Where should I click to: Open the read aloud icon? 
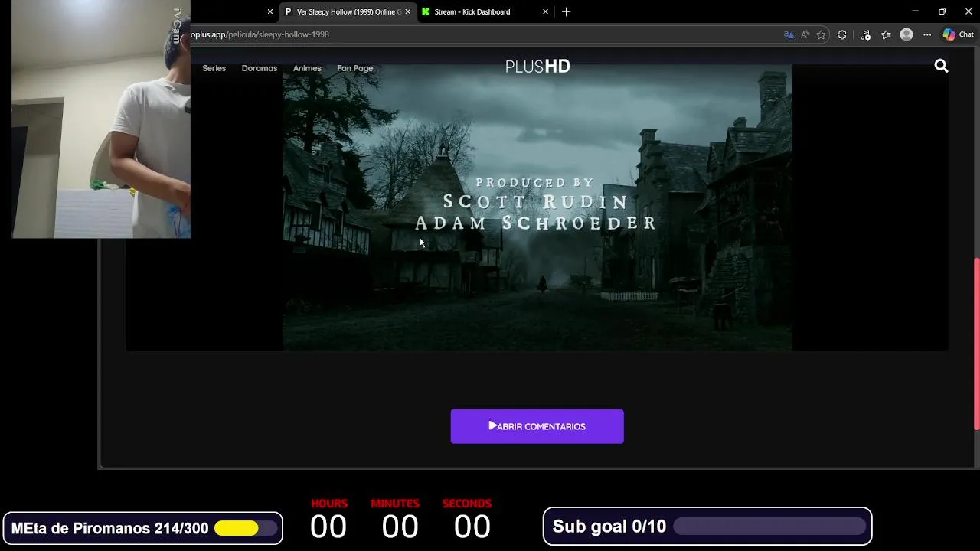805,34
